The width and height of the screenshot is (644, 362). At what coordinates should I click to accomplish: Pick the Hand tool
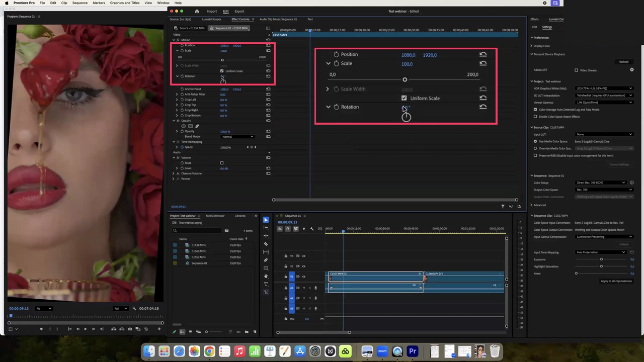[266, 276]
